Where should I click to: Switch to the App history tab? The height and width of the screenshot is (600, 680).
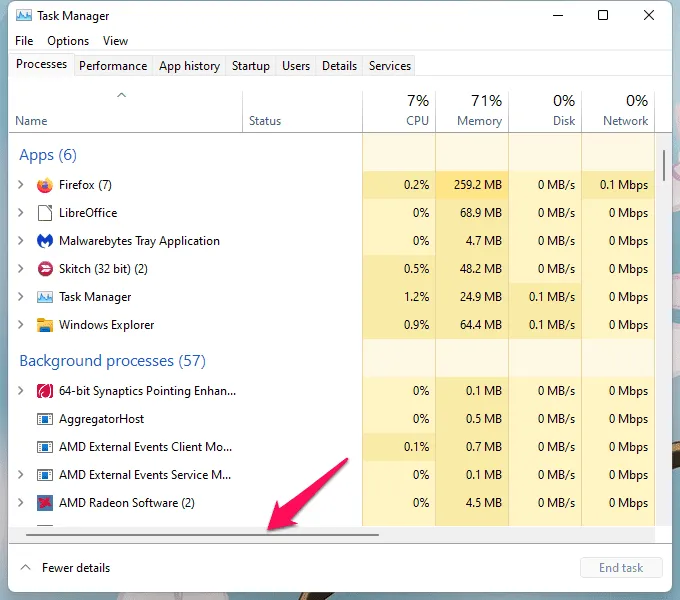pos(189,66)
